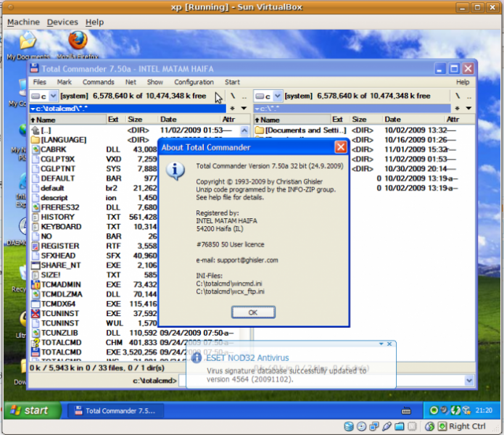Open Total Commander Help menu
Image resolution: width=504 pixels, height=435 pixels.
click(x=463, y=82)
